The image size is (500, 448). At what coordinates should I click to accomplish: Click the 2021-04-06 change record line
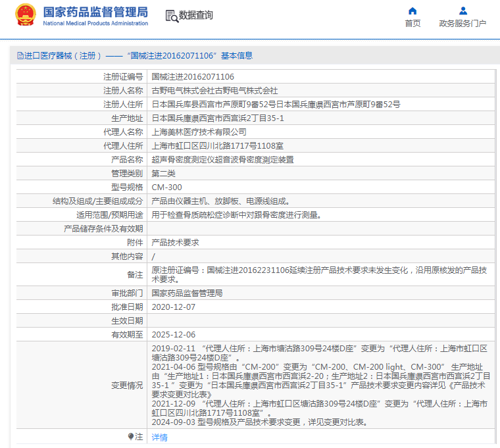pyautogui.click(x=321, y=381)
